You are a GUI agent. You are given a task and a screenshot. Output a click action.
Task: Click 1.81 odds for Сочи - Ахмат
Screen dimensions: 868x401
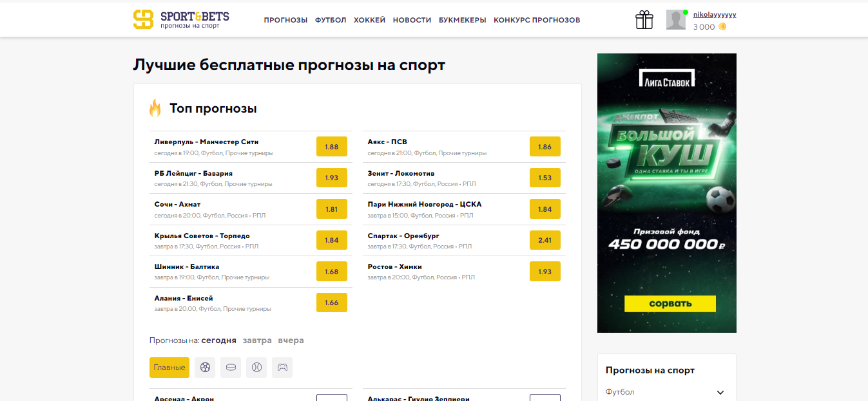332,209
